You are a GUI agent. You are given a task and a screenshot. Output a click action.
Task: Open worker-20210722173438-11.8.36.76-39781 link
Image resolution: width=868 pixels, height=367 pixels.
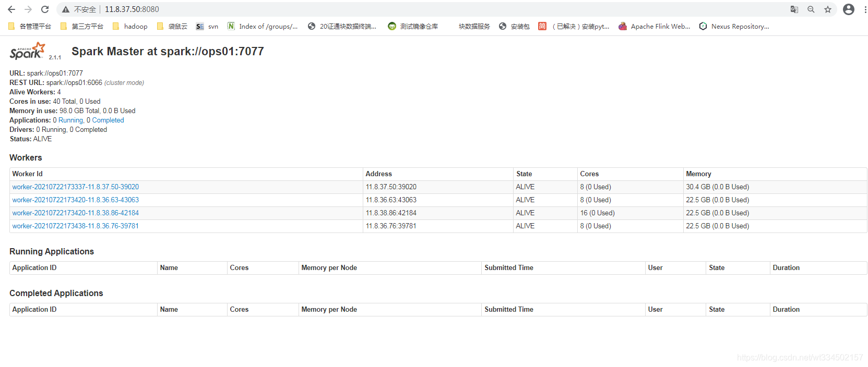(x=76, y=226)
